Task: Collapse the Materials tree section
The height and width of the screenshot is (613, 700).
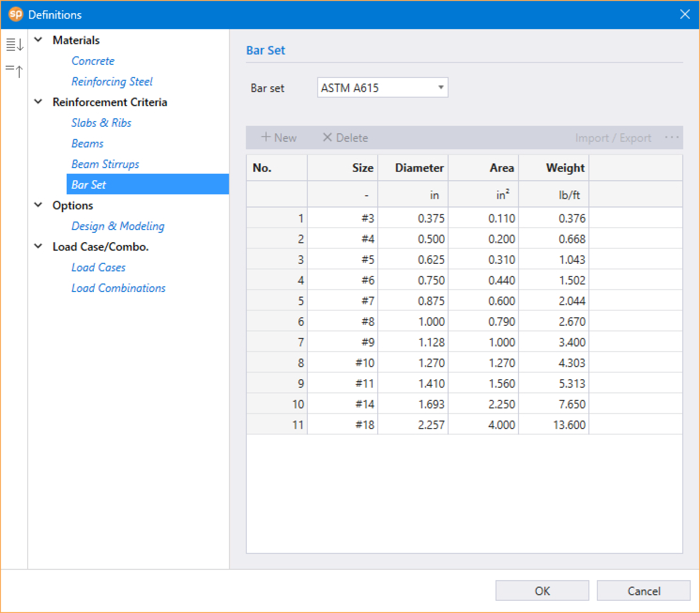Action: tap(38, 40)
